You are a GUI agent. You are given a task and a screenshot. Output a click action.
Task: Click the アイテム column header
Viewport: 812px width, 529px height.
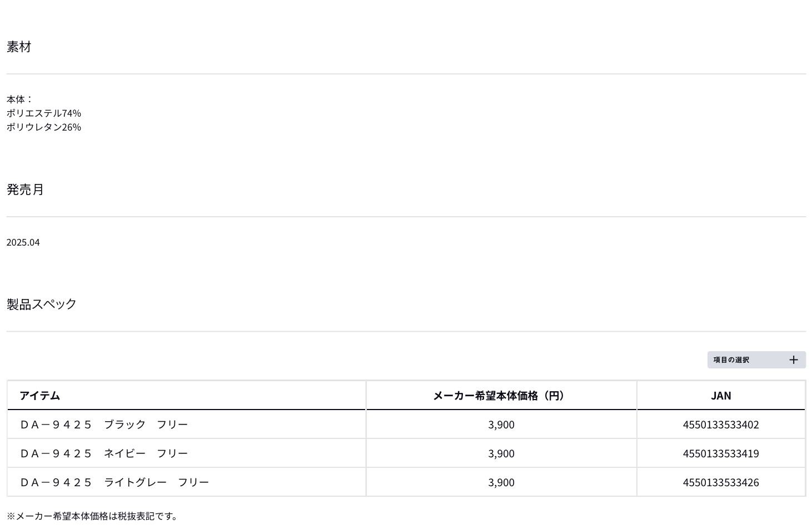(x=40, y=396)
